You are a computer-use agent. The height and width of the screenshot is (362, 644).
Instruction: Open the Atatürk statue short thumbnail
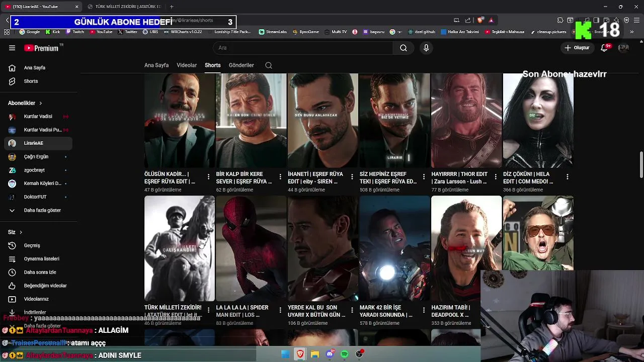tap(180, 248)
